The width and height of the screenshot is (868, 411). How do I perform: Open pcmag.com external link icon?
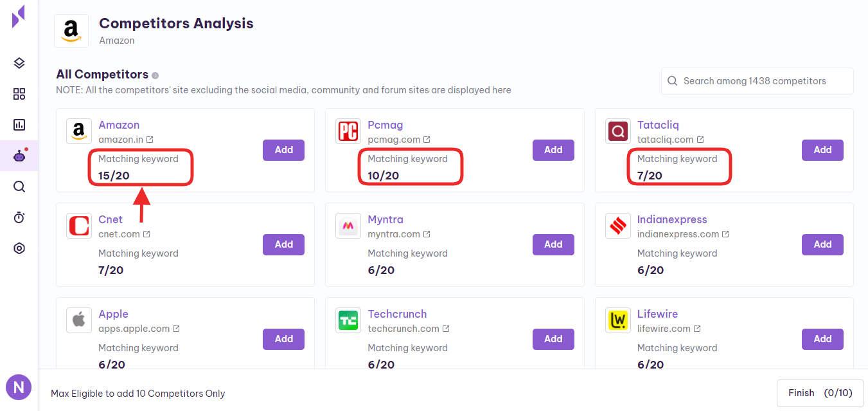coord(427,140)
